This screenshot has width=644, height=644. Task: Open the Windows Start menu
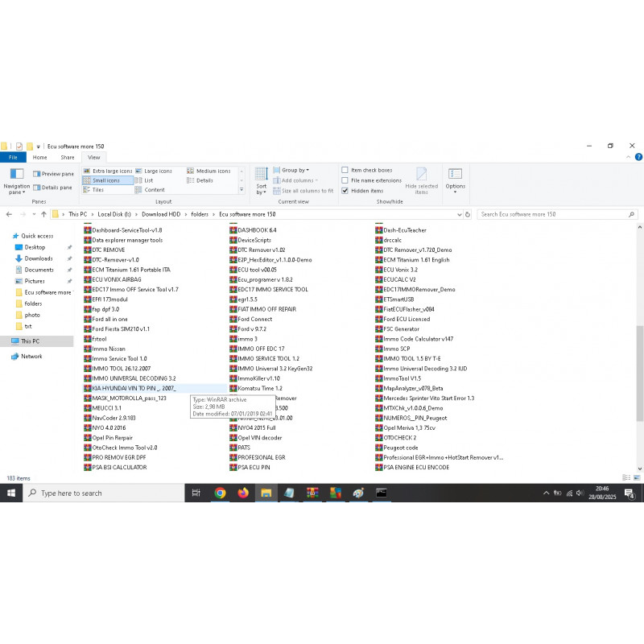coord(11,493)
